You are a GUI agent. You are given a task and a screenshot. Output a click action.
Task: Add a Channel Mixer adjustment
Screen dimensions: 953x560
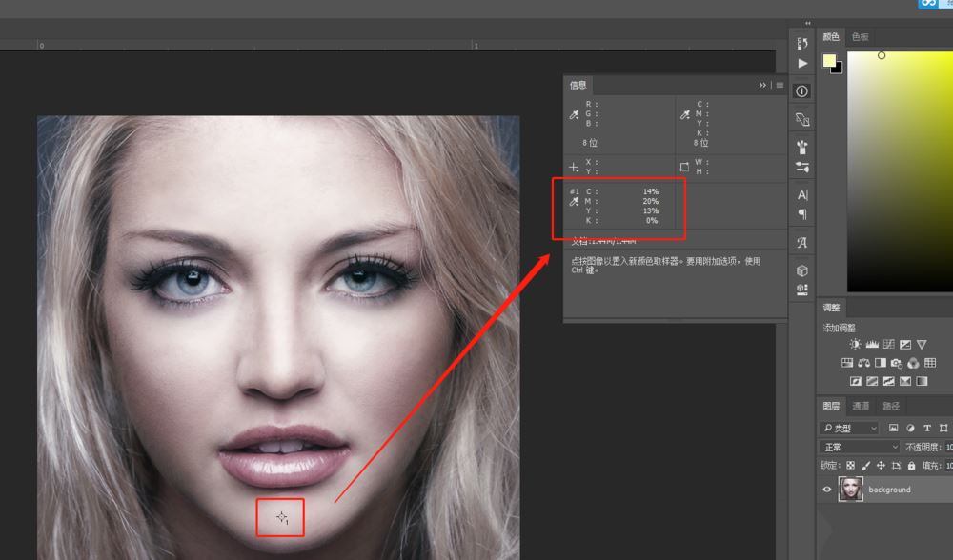point(913,363)
